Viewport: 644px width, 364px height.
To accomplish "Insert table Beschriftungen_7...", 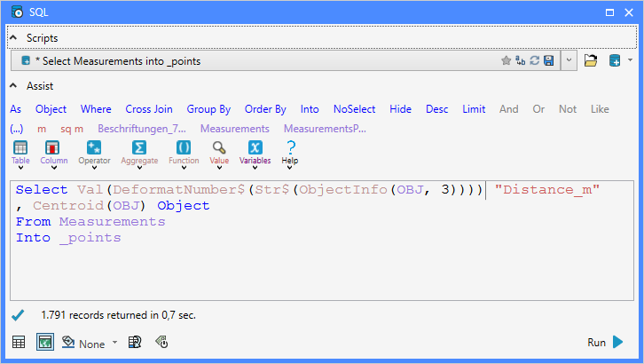I will tap(142, 129).
